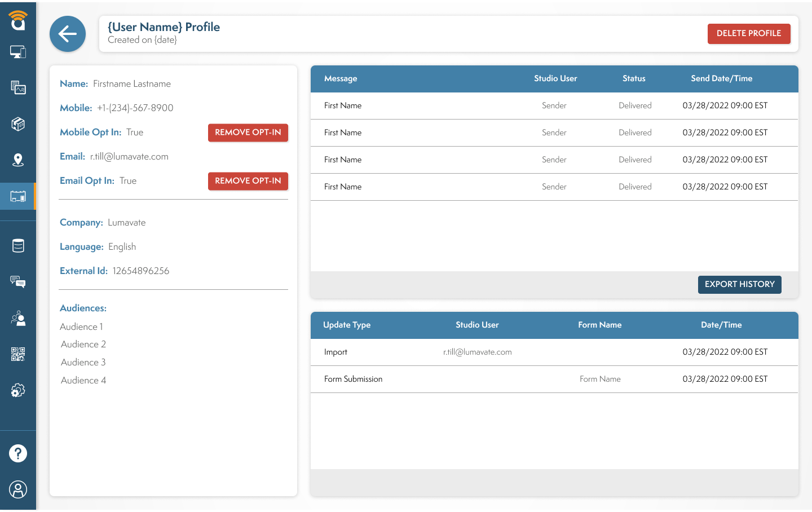Select Audience 1 in the list
Screen dimensions: 812x512
coord(81,326)
